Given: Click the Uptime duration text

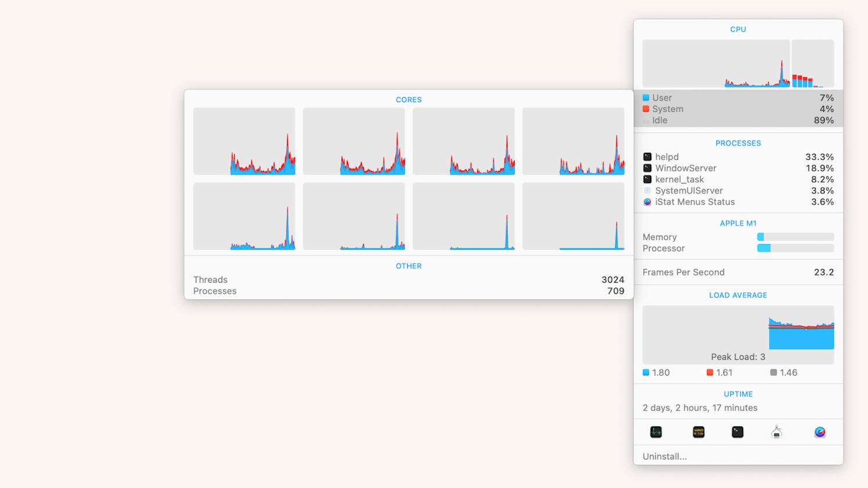Looking at the screenshot, I should point(700,408).
